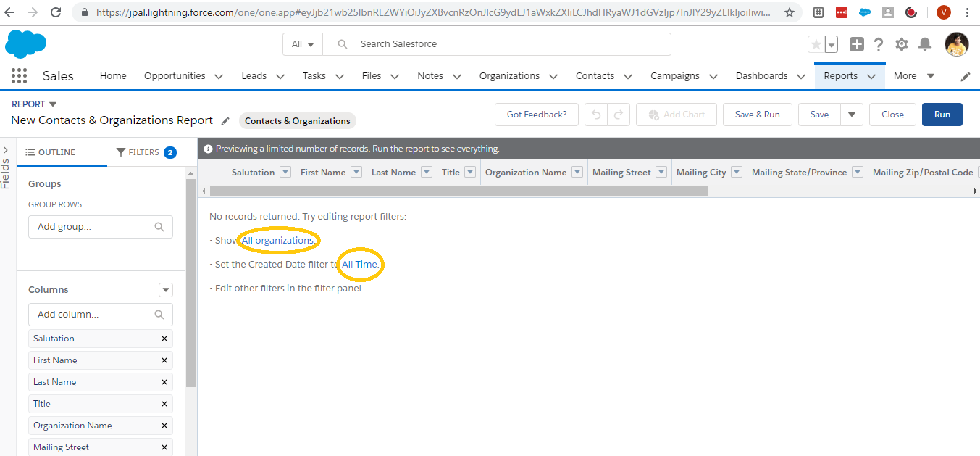Switch to the Filters panel tab
The height and width of the screenshot is (456, 980).
[x=146, y=152]
